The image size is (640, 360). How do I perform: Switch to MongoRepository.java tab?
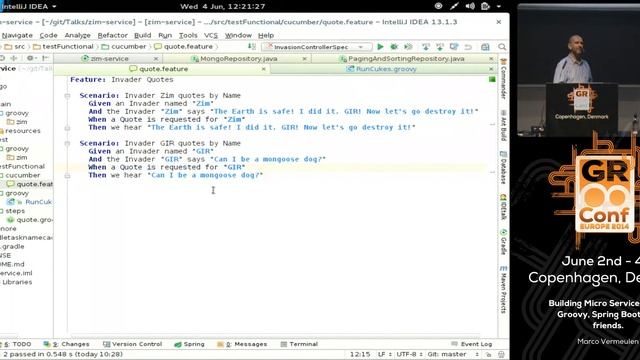(x=238, y=59)
